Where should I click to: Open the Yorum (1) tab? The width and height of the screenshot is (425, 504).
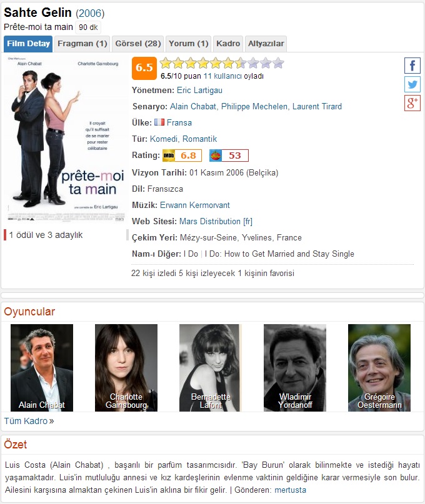point(189,44)
